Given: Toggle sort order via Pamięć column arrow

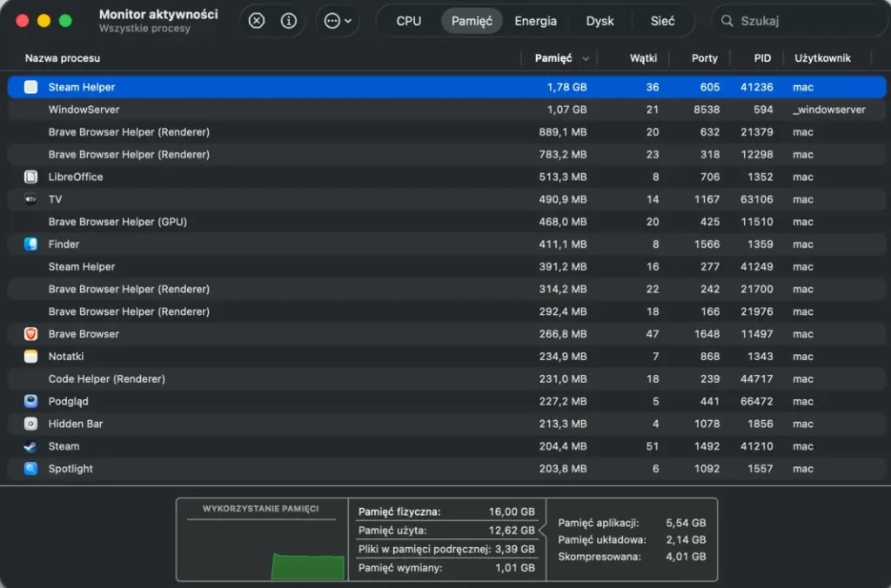Looking at the screenshot, I should [x=586, y=58].
